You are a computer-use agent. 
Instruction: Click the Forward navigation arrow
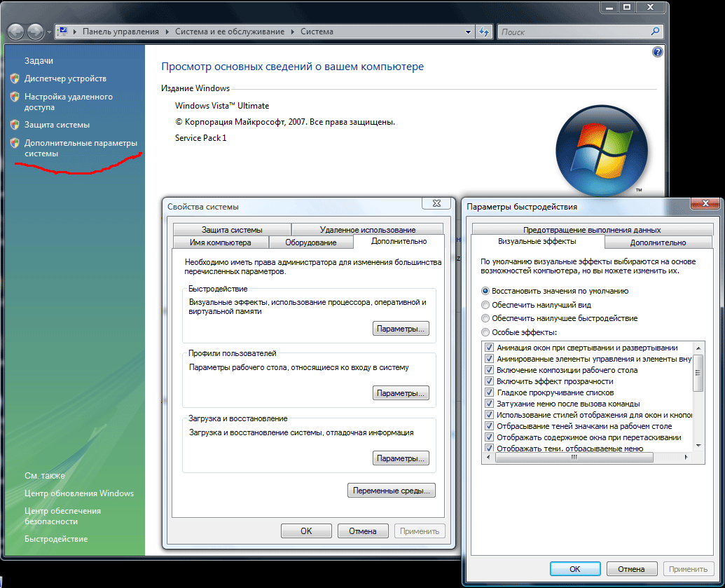coord(35,32)
